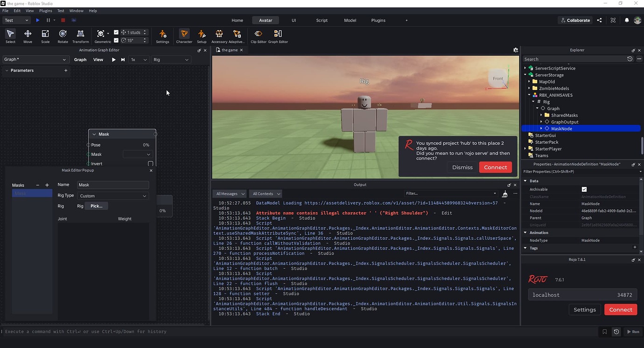Screen dimensions: 644x348
Task: Switch to the Script tab
Action: click(322, 20)
